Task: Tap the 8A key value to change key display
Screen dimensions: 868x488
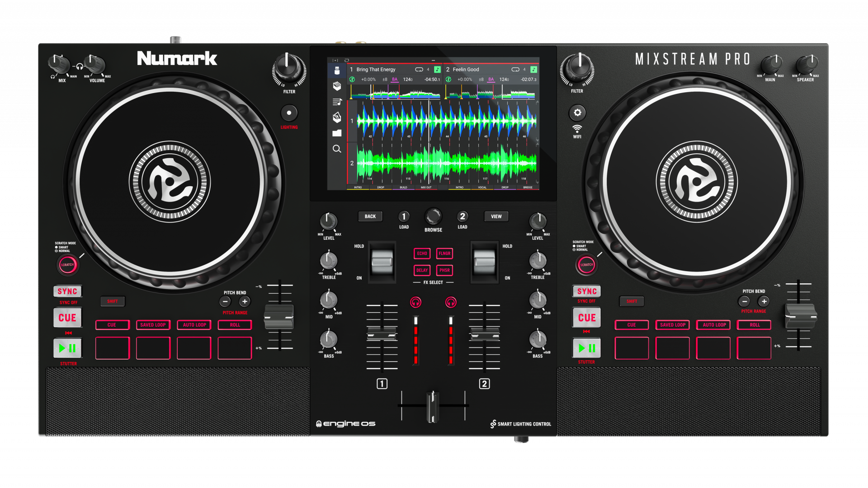Action: 394,79
